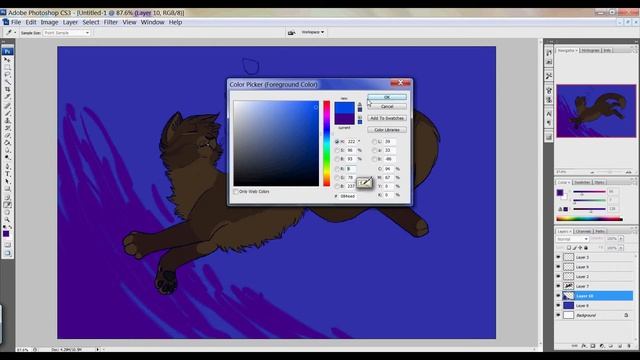Click Cancel in the Color Picker
Image resolution: width=640 pixels, height=360 pixels.
pyautogui.click(x=387, y=107)
